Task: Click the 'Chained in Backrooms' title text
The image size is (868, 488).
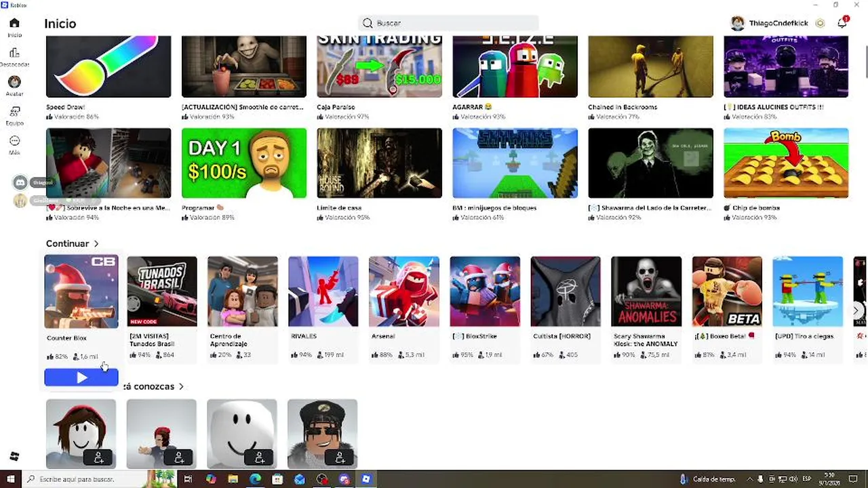Action: (623, 107)
